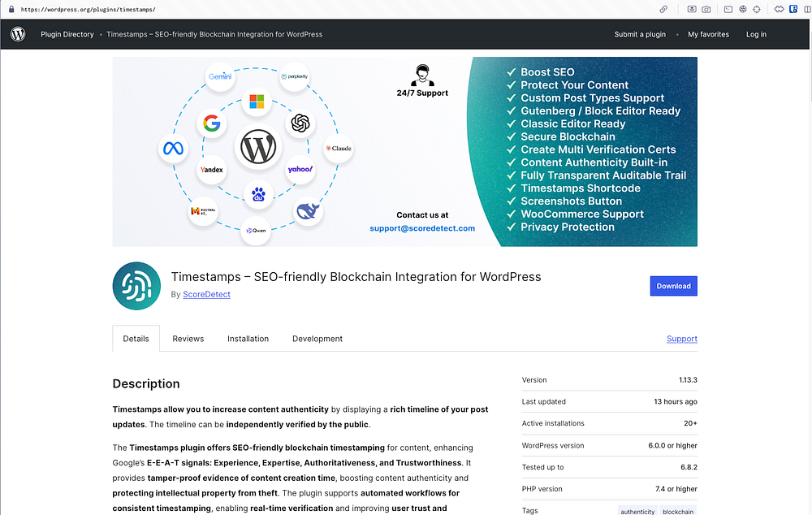This screenshot has height=515, width=812.
Task: Click the wordpress.org/plugins/timestamps URL field
Action: pyautogui.click(x=88, y=9)
